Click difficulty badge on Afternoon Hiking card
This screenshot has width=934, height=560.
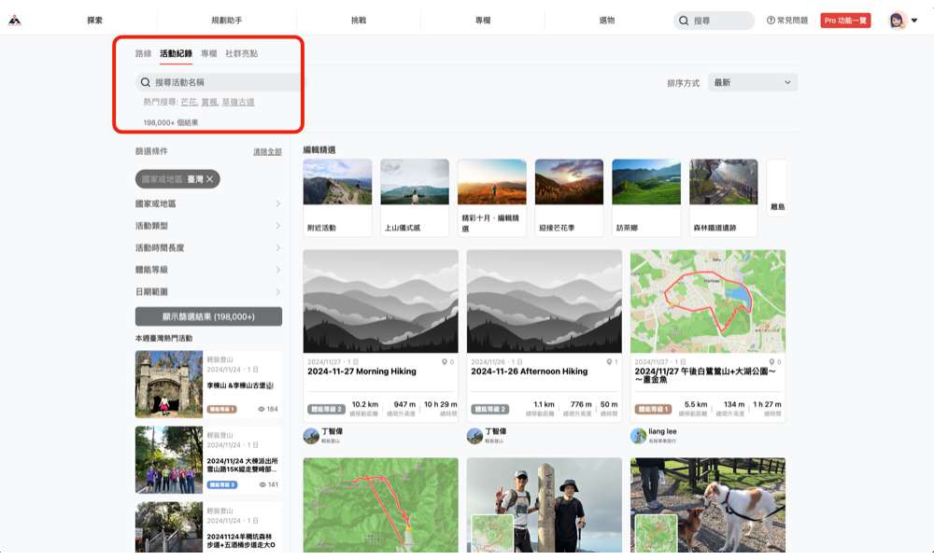pos(489,410)
